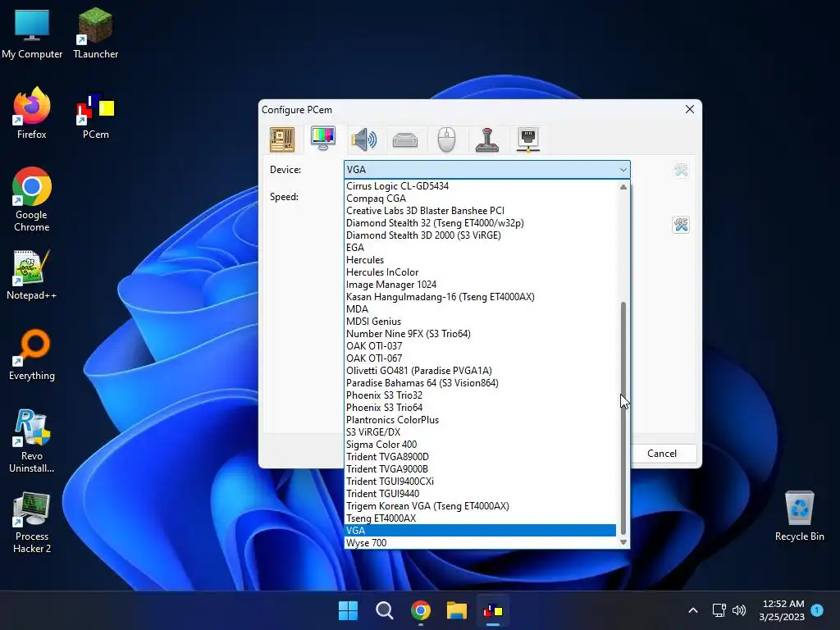
Task: Open the Drives (hard disk) tab
Action: pyautogui.click(x=405, y=140)
